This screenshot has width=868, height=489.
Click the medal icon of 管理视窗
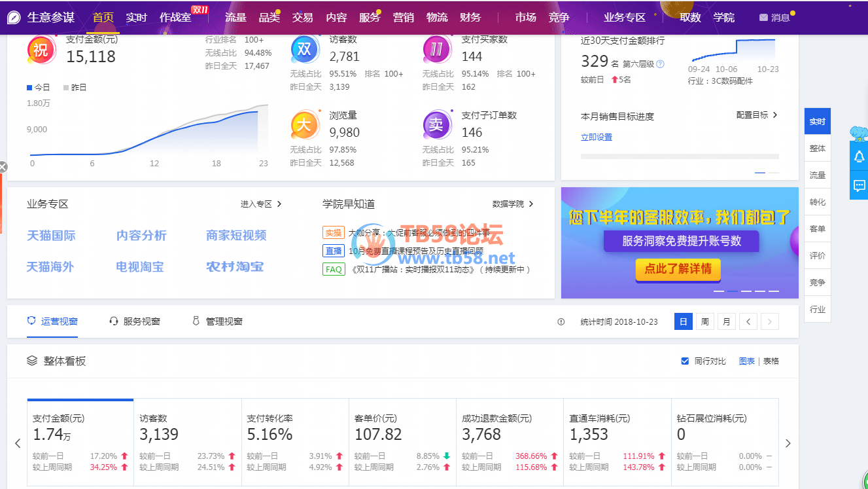pyautogui.click(x=196, y=321)
